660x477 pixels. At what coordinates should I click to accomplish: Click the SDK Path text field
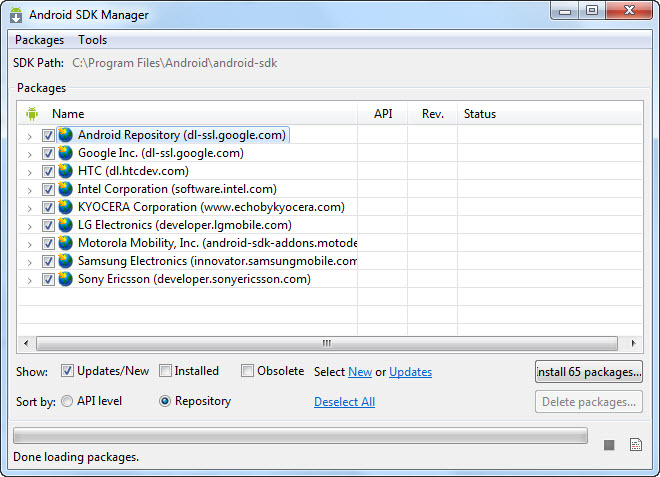tap(175, 63)
